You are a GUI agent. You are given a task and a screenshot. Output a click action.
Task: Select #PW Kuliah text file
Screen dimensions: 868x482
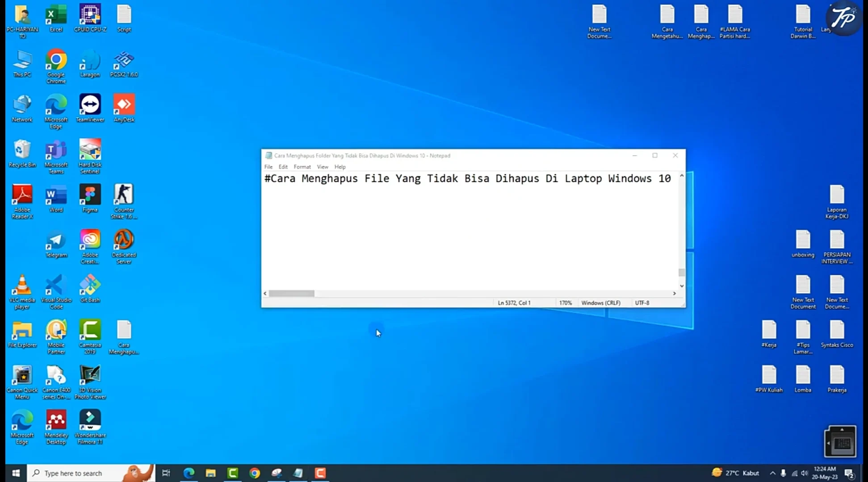769,379
